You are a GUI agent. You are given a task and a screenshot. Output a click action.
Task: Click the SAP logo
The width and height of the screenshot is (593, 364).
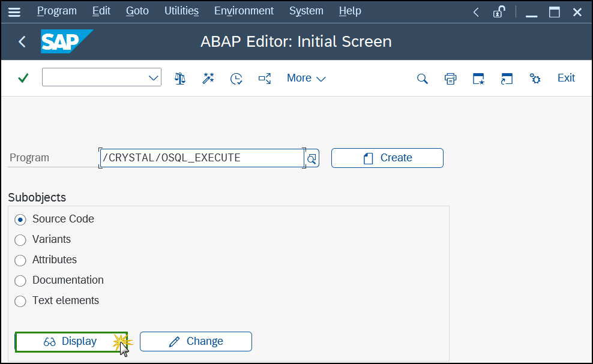[67, 41]
